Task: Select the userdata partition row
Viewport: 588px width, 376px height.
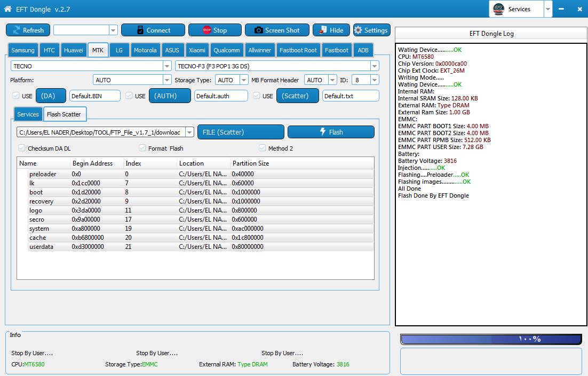Action: coord(201,247)
